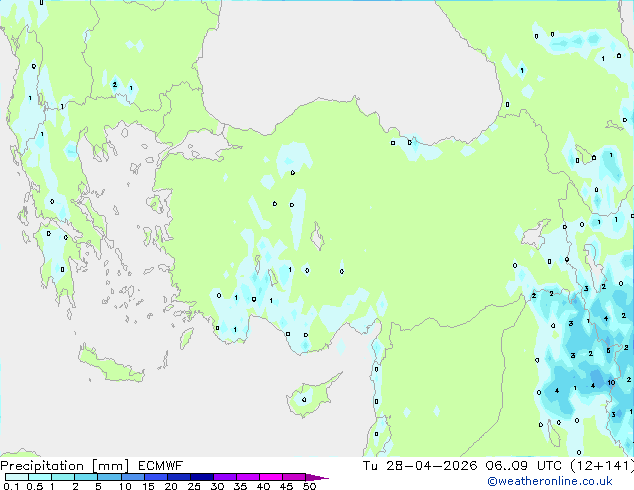Select the 2 mm light blue legend swatch

pos(86,477)
